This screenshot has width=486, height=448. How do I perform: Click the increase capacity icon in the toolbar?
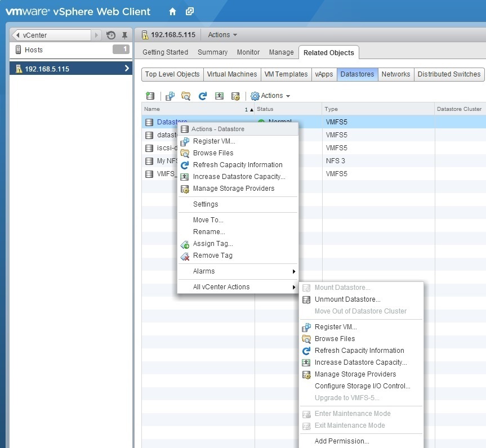coord(220,96)
